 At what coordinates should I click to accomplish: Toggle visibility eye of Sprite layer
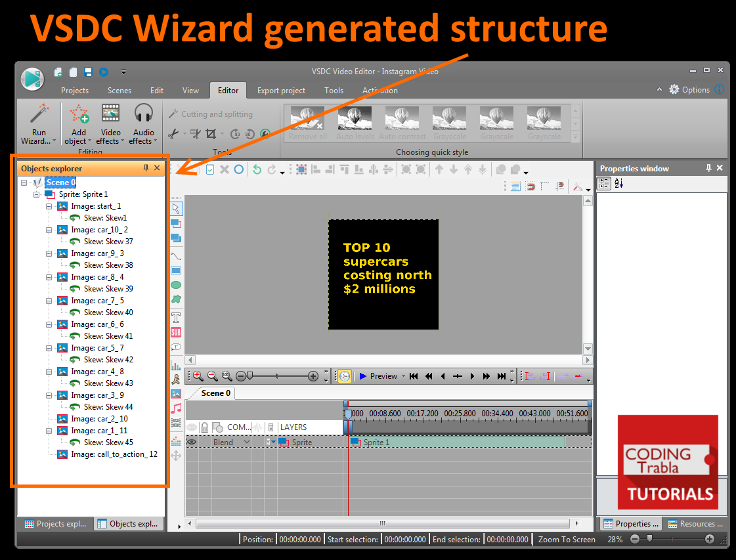pos(192,442)
